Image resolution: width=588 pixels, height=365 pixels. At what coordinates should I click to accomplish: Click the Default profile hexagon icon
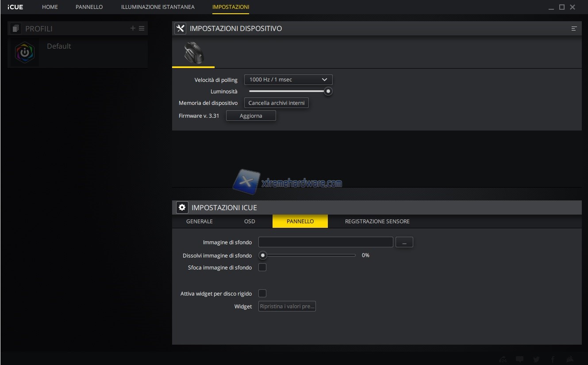point(24,53)
